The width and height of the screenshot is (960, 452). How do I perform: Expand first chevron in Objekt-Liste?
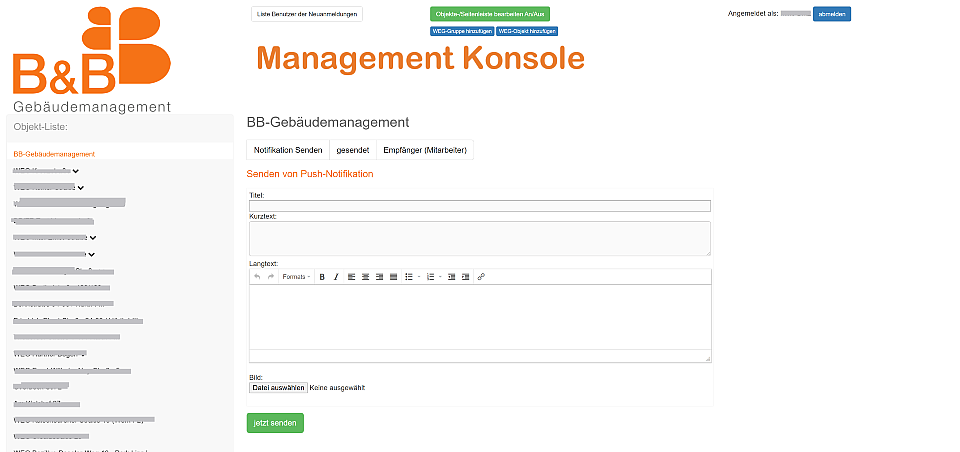(76, 171)
